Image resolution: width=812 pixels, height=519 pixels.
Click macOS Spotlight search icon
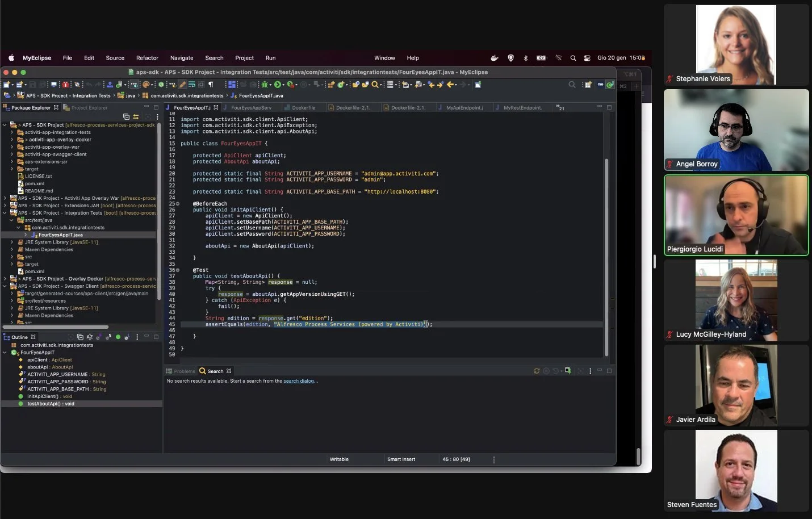click(573, 58)
